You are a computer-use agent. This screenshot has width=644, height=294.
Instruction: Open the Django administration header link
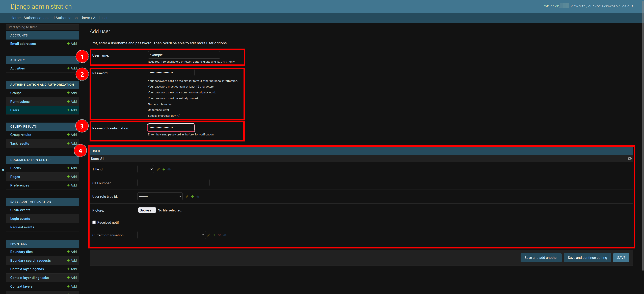point(41,7)
